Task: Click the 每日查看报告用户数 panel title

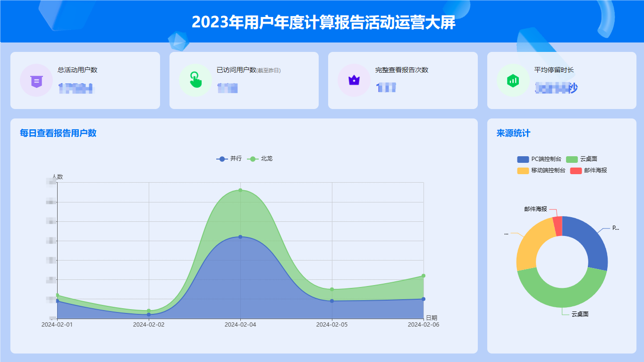Action: [58, 133]
